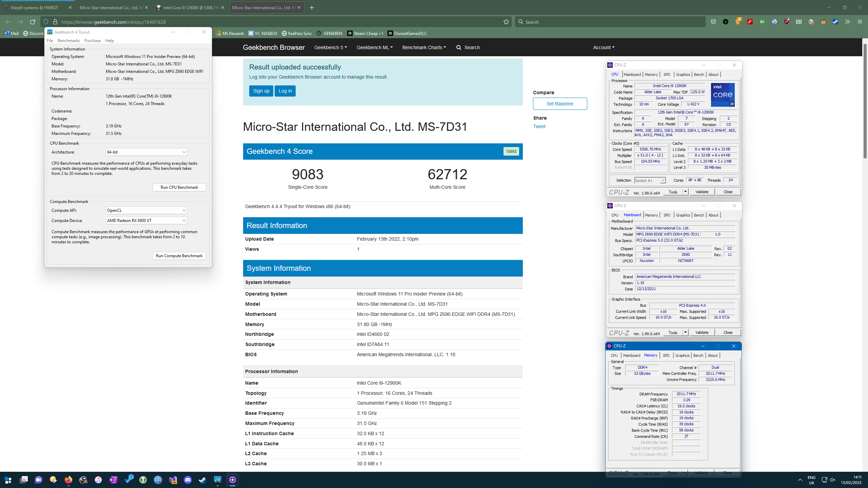
Task: Expand the Geekbench 5 navigation dropdown
Action: 331,47
